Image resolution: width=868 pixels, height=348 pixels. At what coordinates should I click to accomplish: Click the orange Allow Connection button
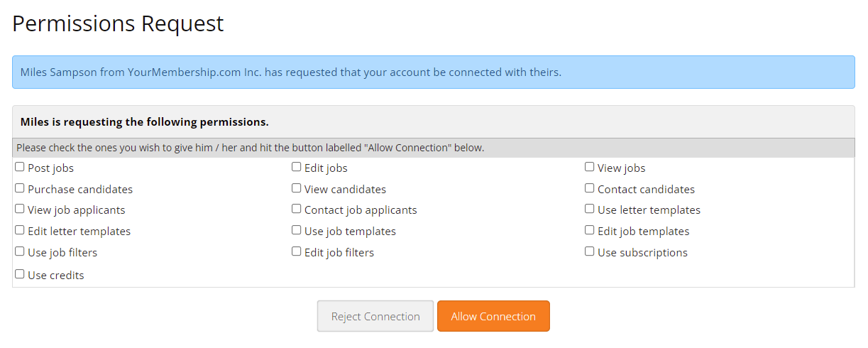click(493, 316)
